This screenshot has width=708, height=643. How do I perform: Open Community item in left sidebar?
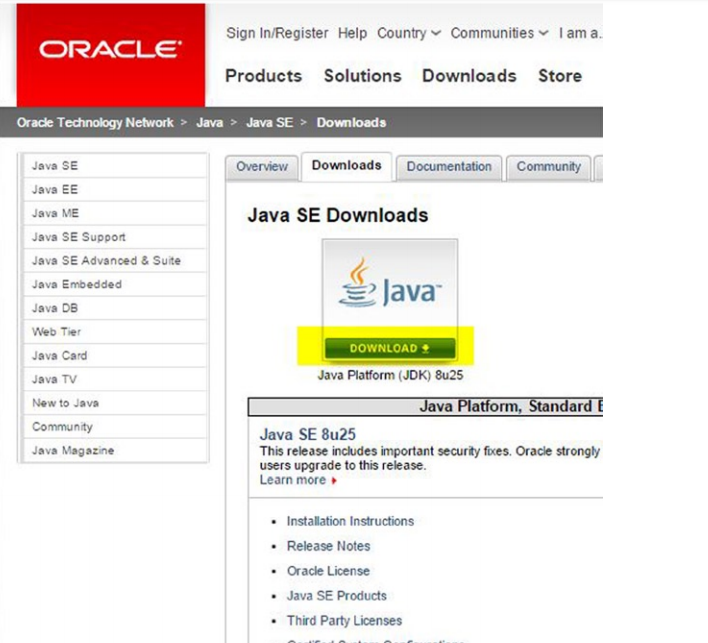115,427
